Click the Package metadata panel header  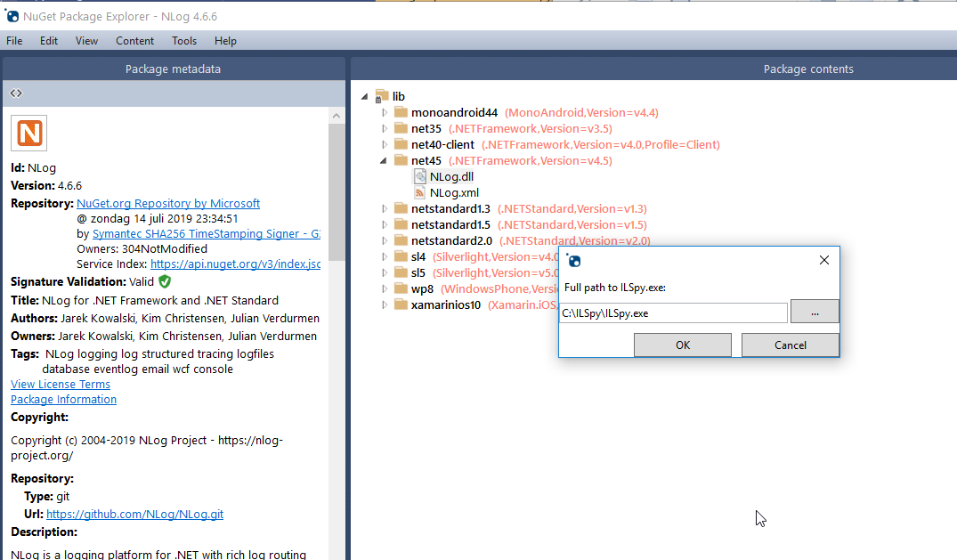coord(174,69)
